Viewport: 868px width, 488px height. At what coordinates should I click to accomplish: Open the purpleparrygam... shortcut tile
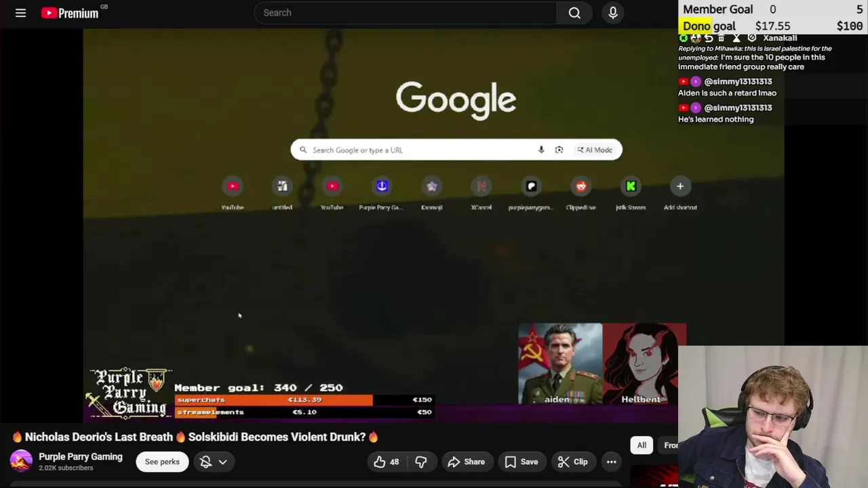pyautogui.click(x=531, y=193)
